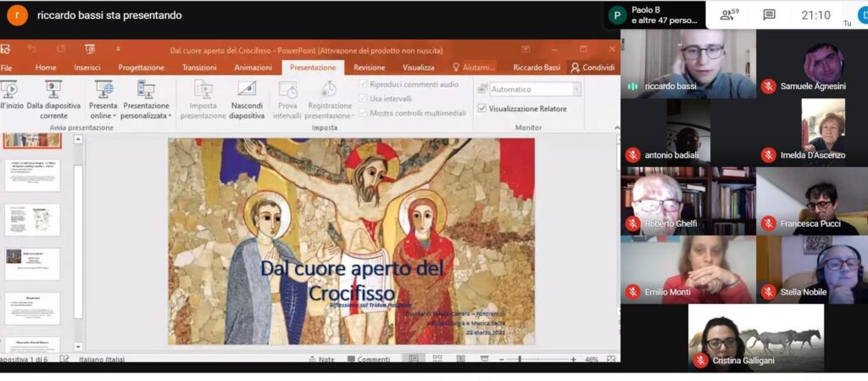868x381 pixels.
Task: Select the third slide thumbnail in the panel
Action: click(33, 220)
